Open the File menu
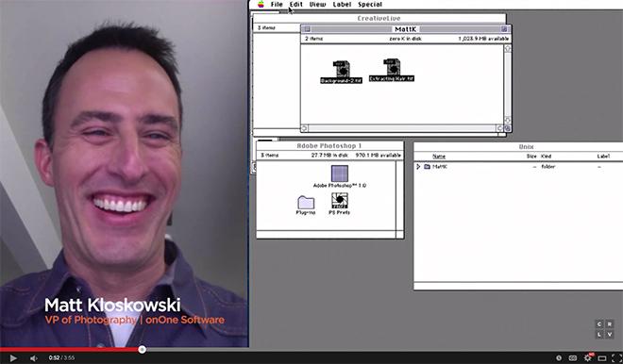The width and height of the screenshot is (623, 364). [x=277, y=5]
